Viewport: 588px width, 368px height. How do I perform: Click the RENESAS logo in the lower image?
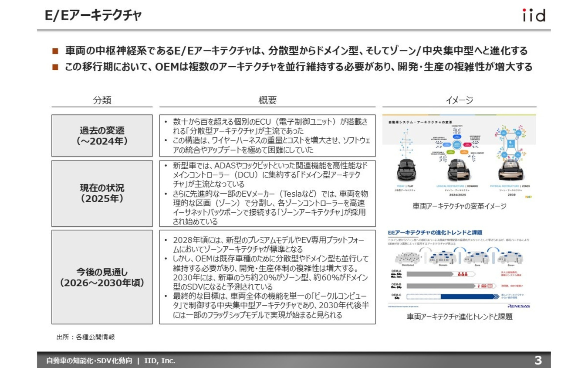click(519, 306)
